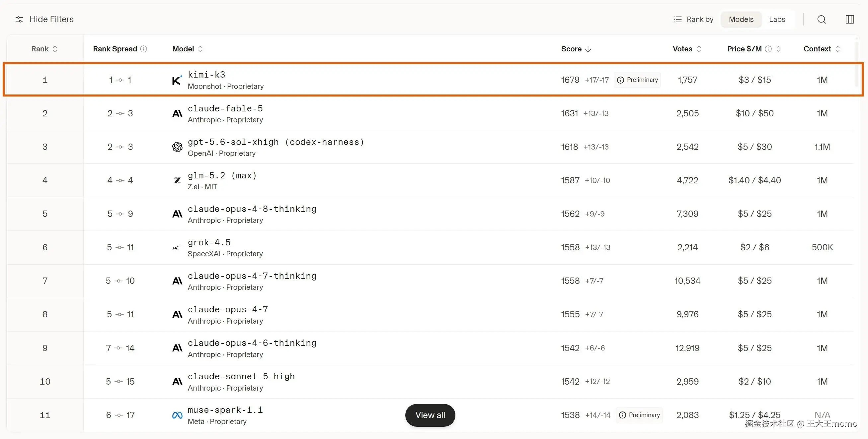The height and width of the screenshot is (439, 868).
Task: Open the kimi-k3 model name
Action: pyautogui.click(x=206, y=75)
